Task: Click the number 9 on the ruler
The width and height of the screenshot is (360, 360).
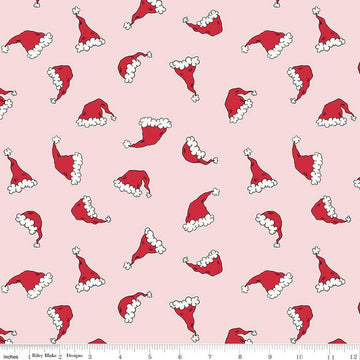Action: (270, 357)
